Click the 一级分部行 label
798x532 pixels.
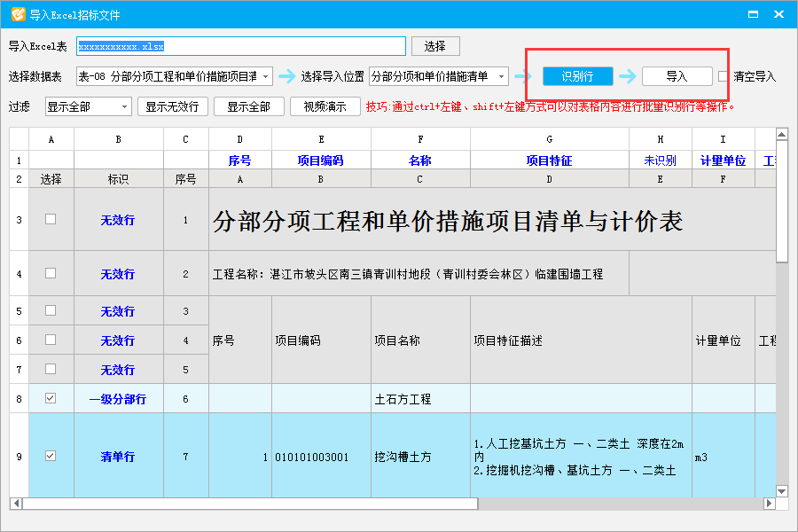[118, 399]
